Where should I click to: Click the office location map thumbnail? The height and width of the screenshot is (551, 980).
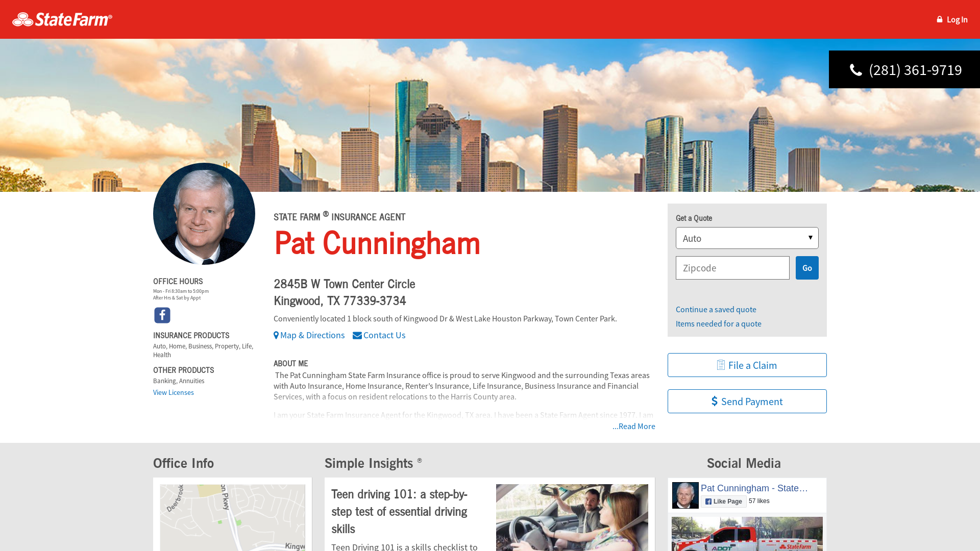pos(232,517)
